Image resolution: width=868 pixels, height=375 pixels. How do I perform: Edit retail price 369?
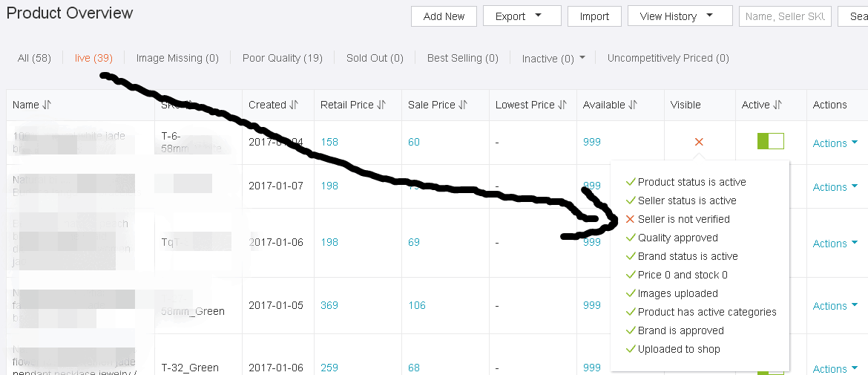329,305
